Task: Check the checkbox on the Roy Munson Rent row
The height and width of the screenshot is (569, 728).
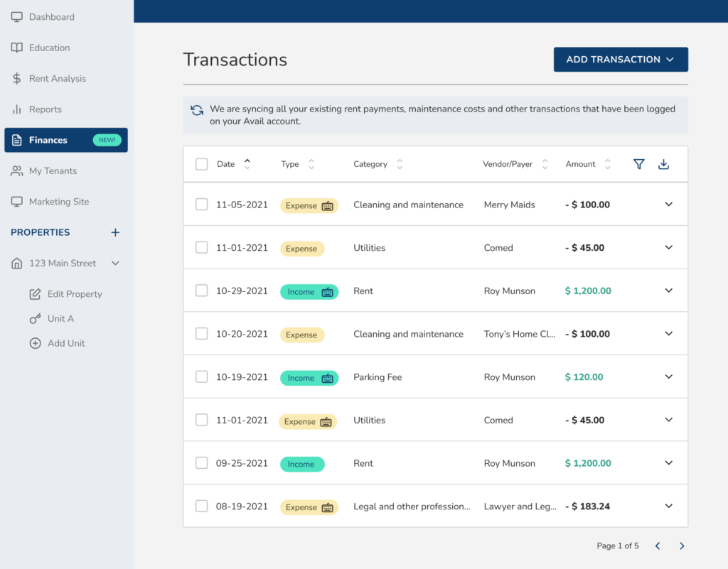Action: pos(201,291)
